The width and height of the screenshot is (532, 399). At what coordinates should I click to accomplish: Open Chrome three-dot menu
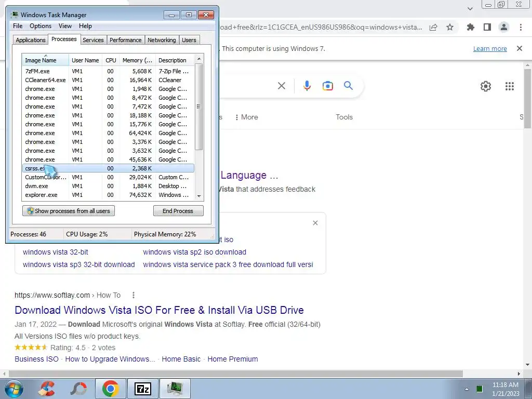point(521,27)
